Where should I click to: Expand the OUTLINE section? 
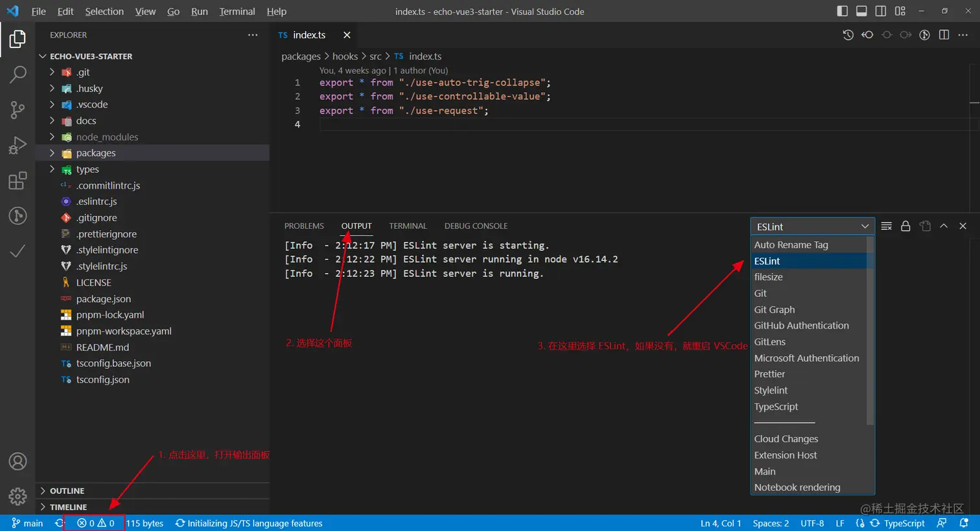pyautogui.click(x=152, y=491)
